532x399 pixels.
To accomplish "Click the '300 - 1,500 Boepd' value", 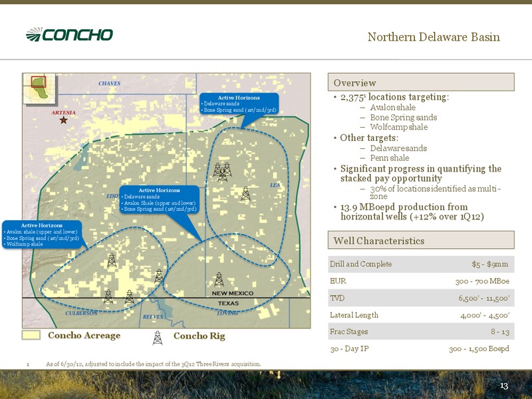I will (479, 348).
